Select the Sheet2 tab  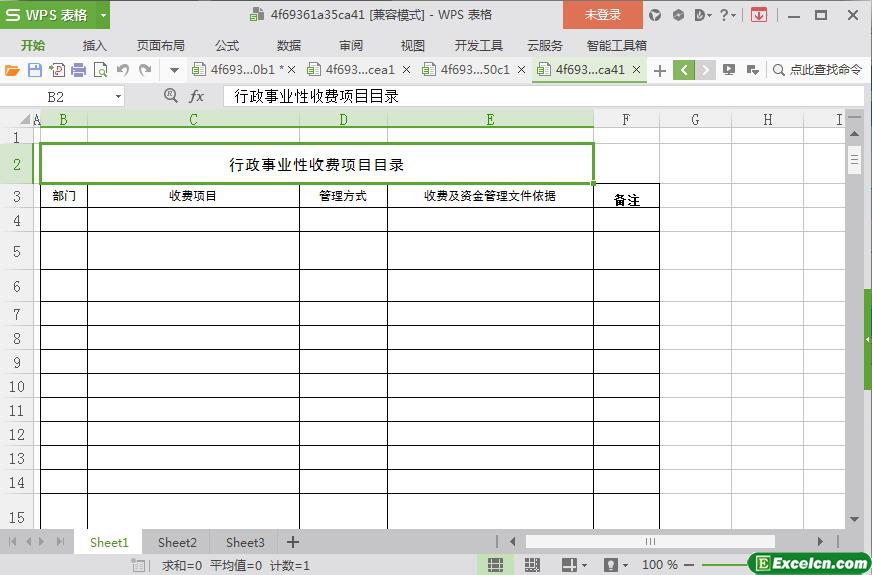[x=177, y=542]
